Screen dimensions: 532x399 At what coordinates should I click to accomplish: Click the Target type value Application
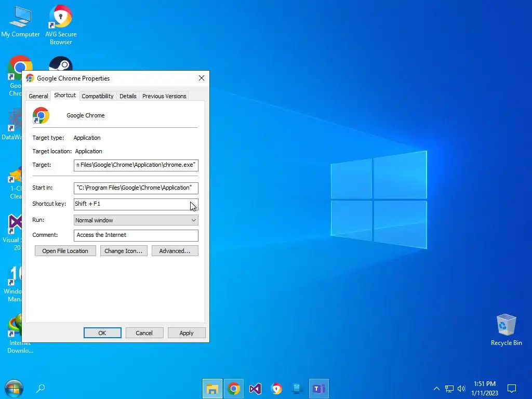(87, 138)
